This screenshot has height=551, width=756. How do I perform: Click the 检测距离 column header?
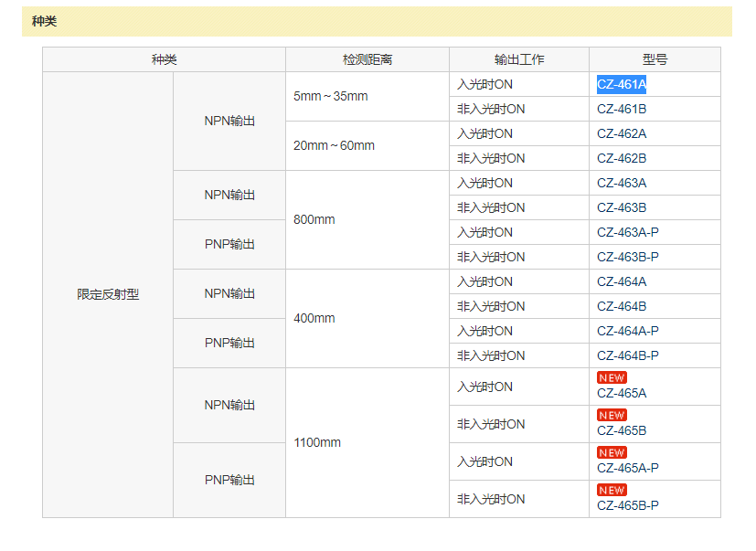click(367, 59)
